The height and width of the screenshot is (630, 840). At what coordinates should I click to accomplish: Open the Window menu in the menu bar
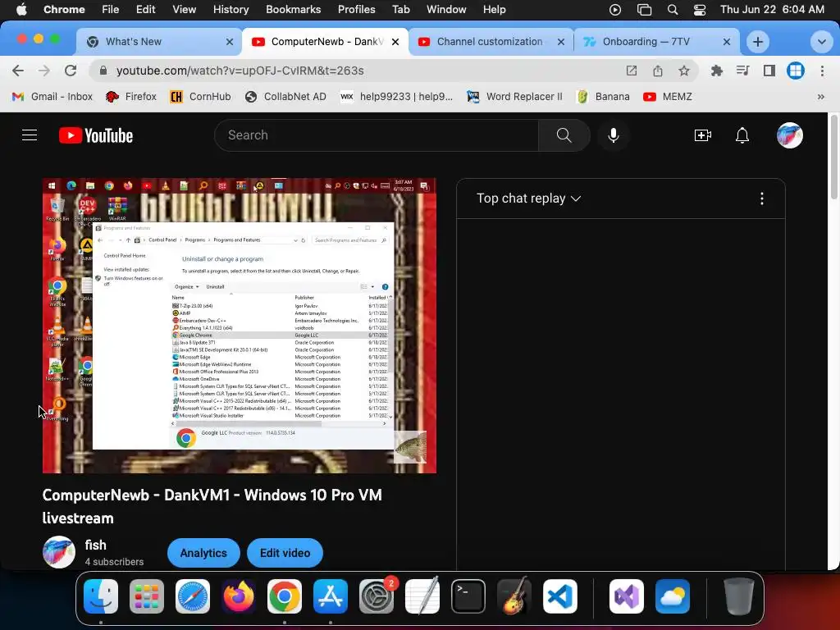pos(446,10)
